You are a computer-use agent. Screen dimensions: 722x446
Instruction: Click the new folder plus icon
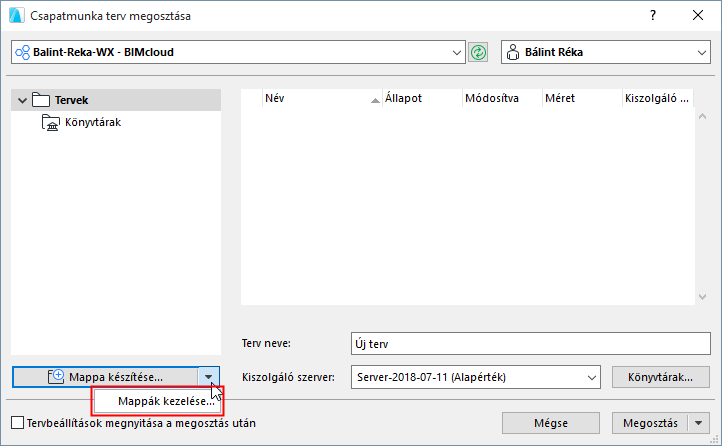pos(56,377)
